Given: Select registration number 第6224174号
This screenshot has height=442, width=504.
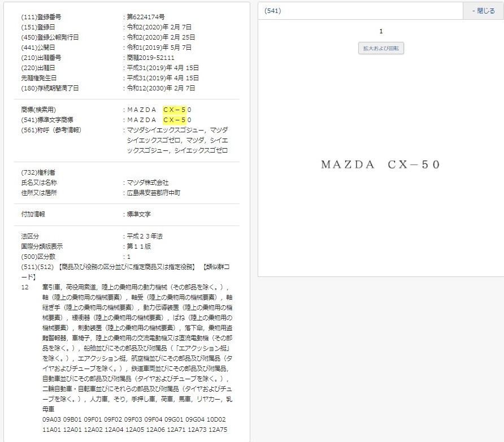Looking at the screenshot, I should [146, 17].
